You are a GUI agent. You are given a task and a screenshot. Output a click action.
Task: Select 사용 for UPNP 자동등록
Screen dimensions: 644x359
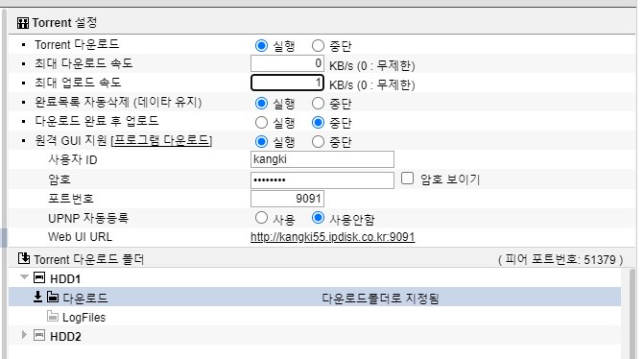[x=261, y=218]
